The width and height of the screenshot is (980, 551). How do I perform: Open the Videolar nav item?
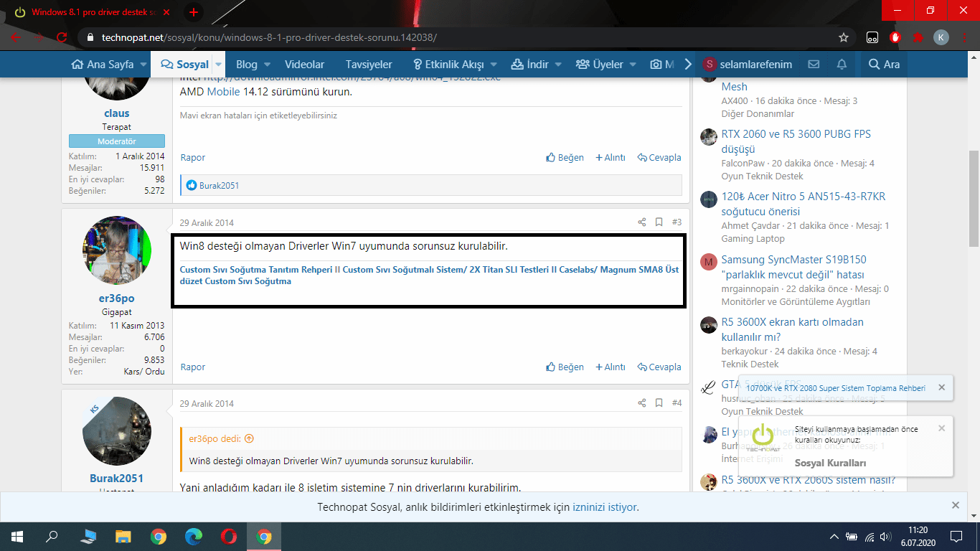[x=304, y=65]
